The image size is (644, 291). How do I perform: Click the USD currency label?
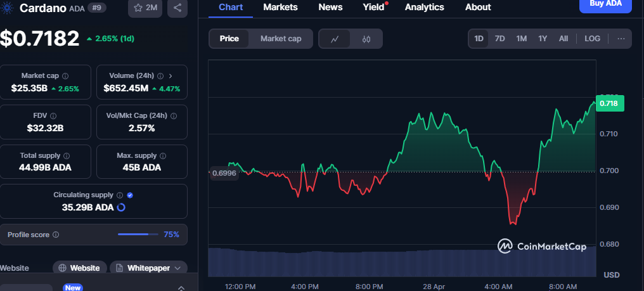tap(612, 275)
